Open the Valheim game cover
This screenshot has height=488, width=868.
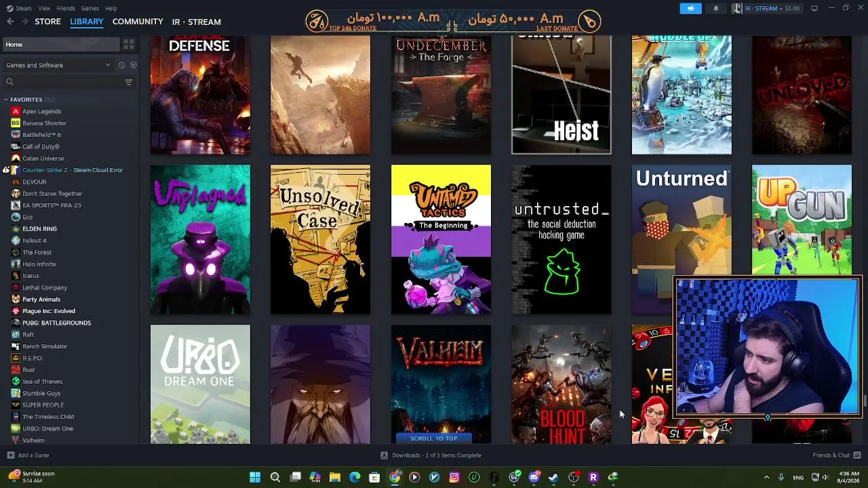coord(441,384)
